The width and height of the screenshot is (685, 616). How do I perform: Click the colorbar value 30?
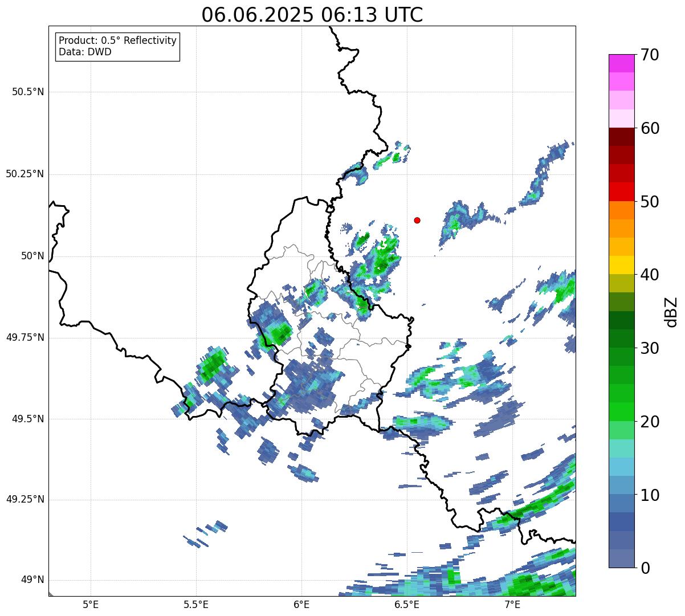650,348
